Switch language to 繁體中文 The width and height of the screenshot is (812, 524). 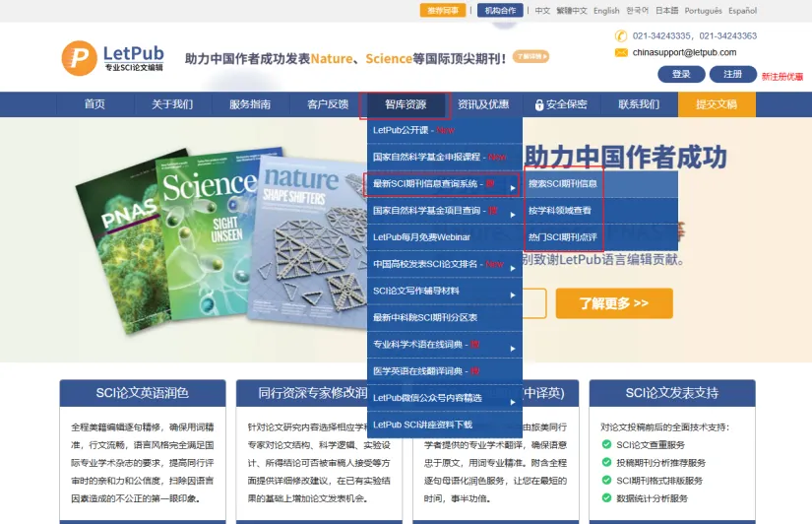point(572,11)
